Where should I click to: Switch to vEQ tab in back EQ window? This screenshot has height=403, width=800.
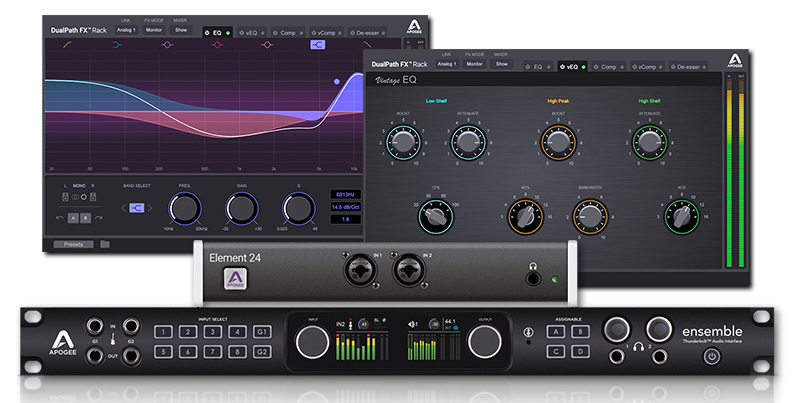[252, 33]
